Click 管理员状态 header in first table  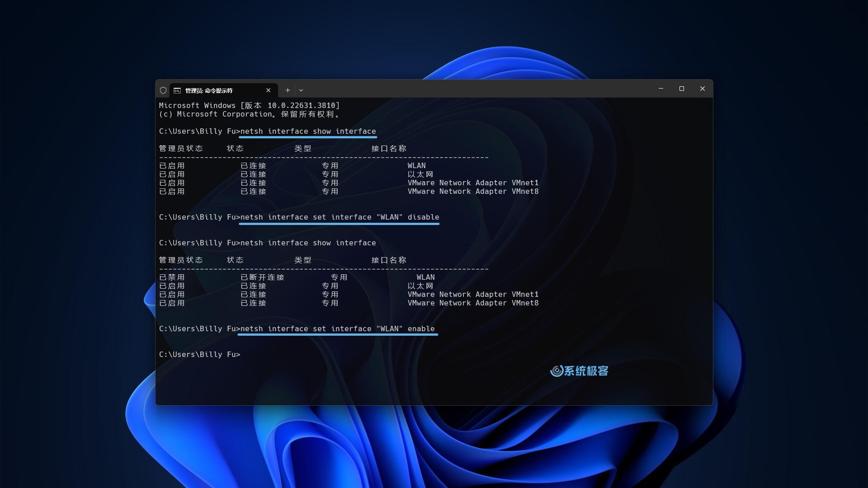pyautogui.click(x=181, y=149)
